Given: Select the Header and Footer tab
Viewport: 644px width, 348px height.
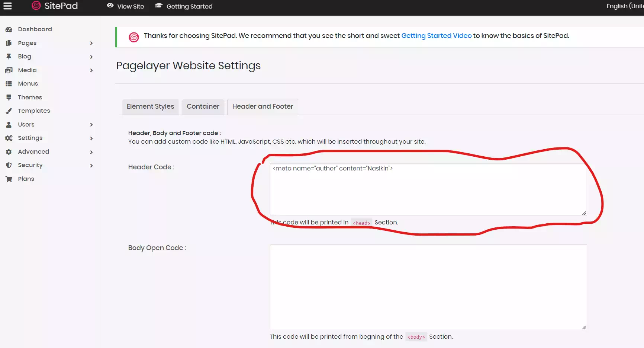Looking at the screenshot, I should 263,106.
